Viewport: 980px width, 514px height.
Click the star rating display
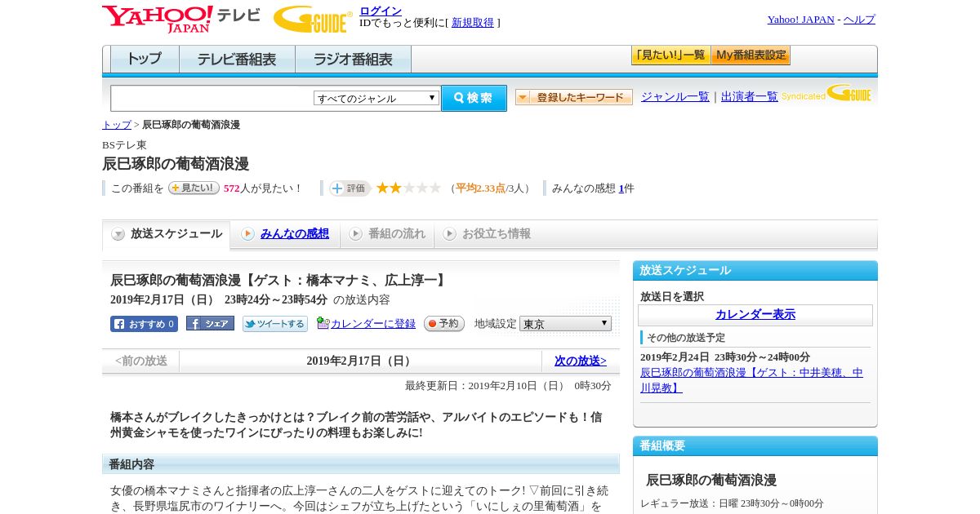pos(408,188)
